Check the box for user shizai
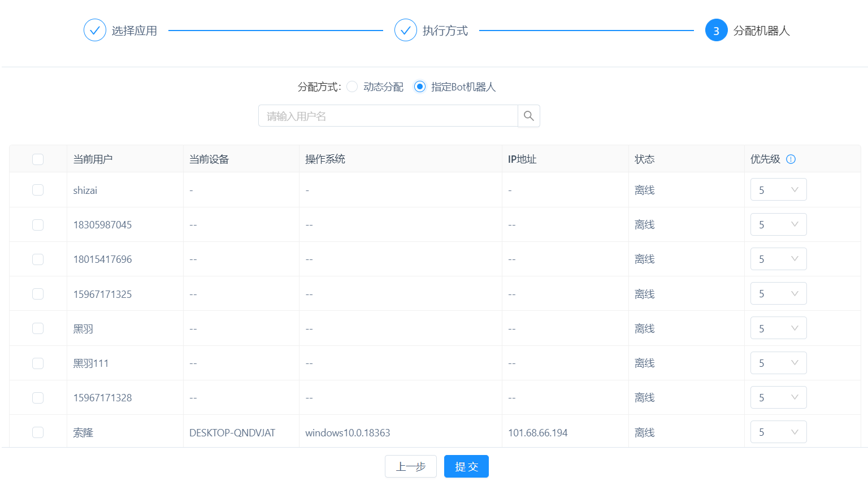 38,190
